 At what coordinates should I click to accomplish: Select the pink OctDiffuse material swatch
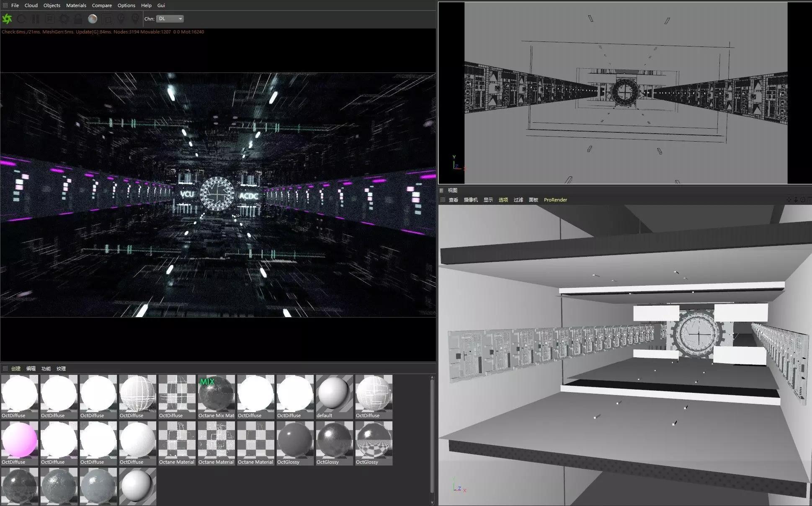[19, 440]
